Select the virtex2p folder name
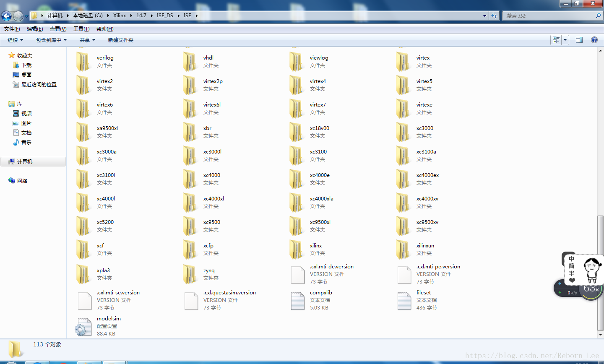Viewport: 604px width, 364px height. (x=213, y=81)
